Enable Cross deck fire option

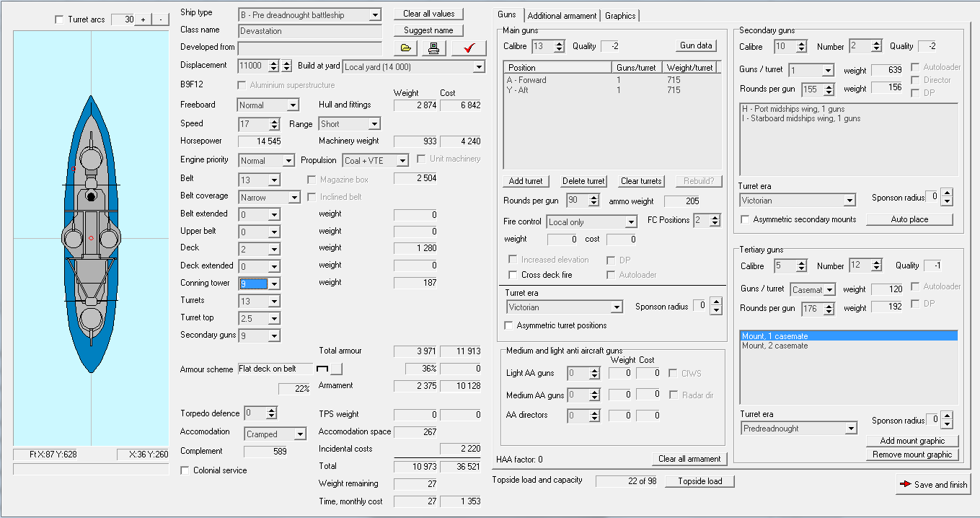513,275
